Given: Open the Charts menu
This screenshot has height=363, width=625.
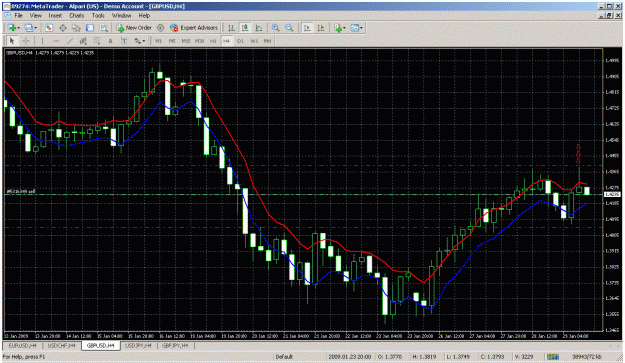Looking at the screenshot, I should pyautogui.click(x=77, y=16).
